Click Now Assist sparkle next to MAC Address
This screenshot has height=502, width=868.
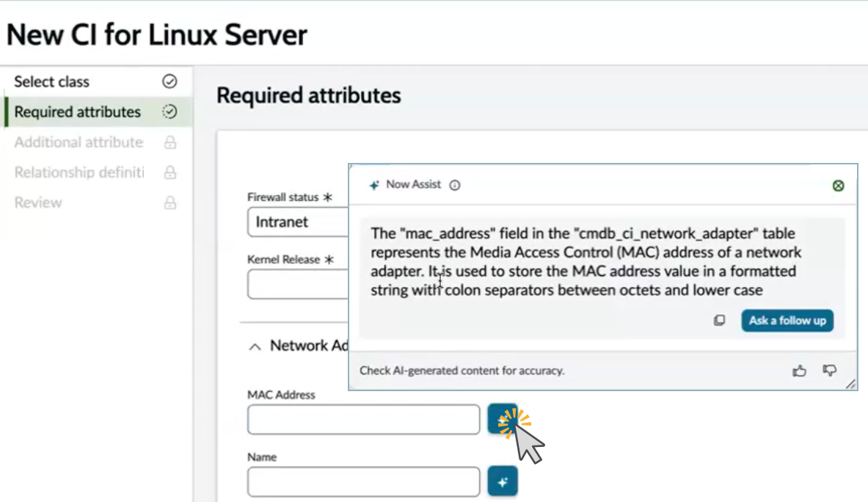502,419
